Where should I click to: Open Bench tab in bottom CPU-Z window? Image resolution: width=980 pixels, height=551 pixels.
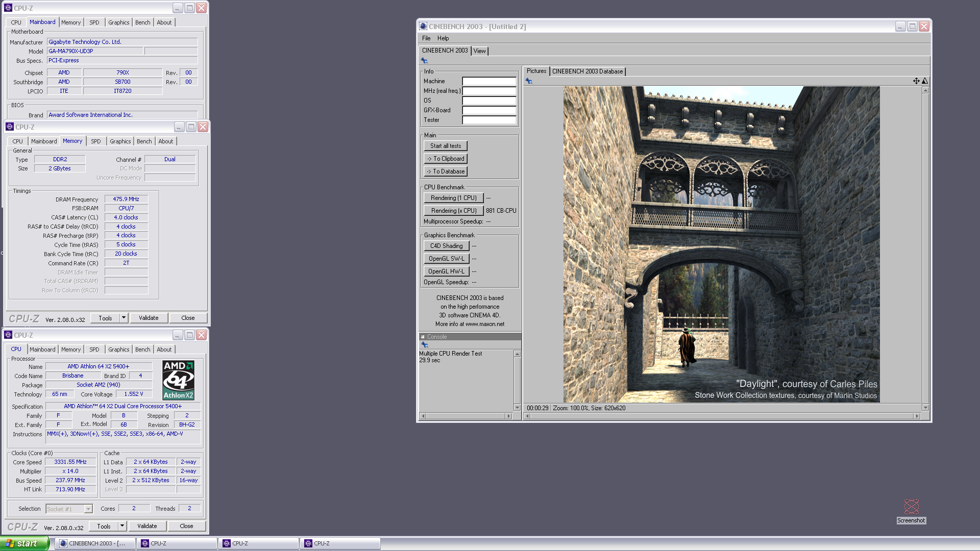coord(143,349)
